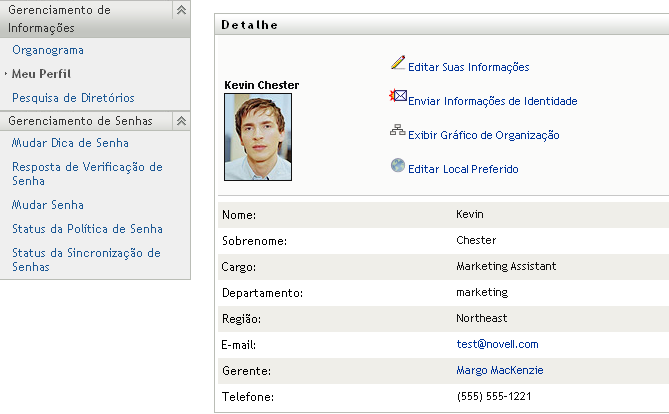Click Kevin Chester's profile photo
This screenshot has height=414, width=669.
pos(258,137)
